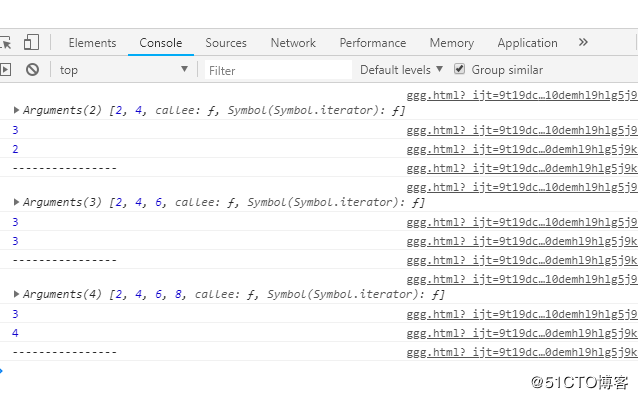Clear the console with the ban icon
Screen dimensions: 638x399
(33, 70)
